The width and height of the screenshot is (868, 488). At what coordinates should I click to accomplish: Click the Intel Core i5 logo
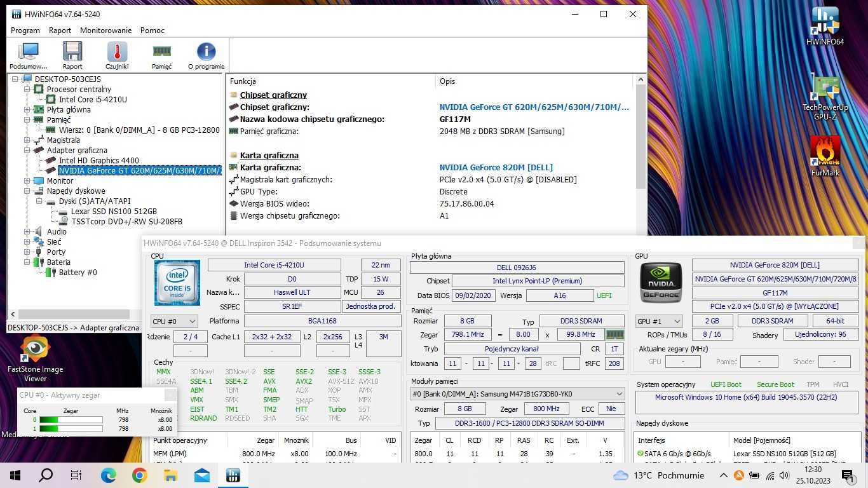177,283
